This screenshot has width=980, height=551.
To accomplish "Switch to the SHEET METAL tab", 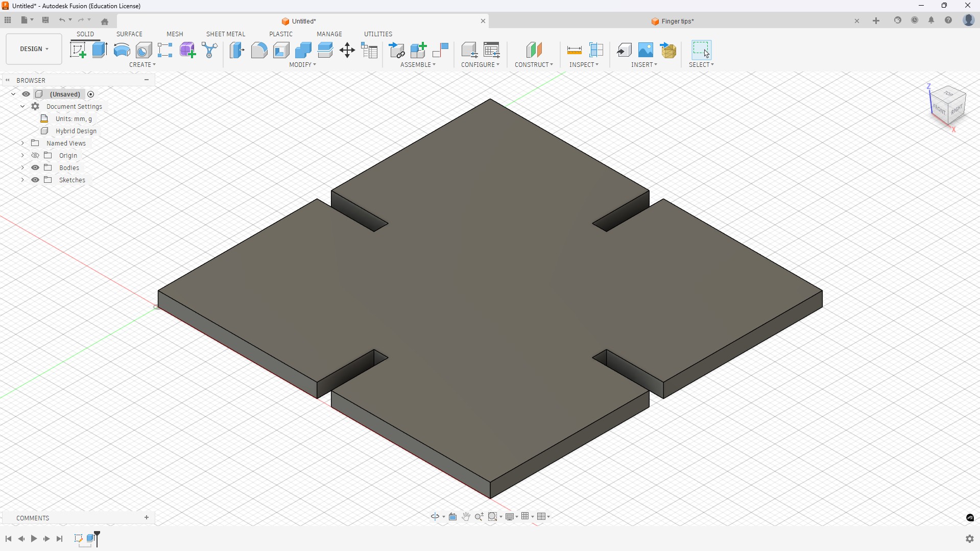I will tap(226, 34).
